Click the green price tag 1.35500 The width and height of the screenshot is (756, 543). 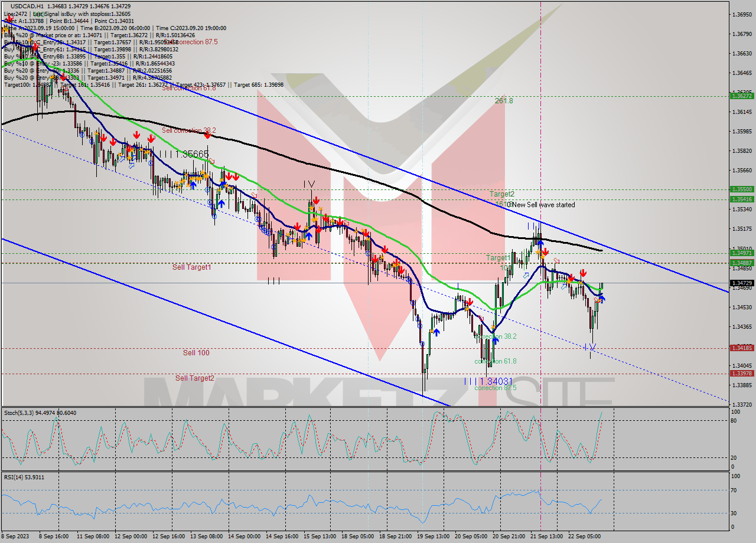(x=742, y=189)
